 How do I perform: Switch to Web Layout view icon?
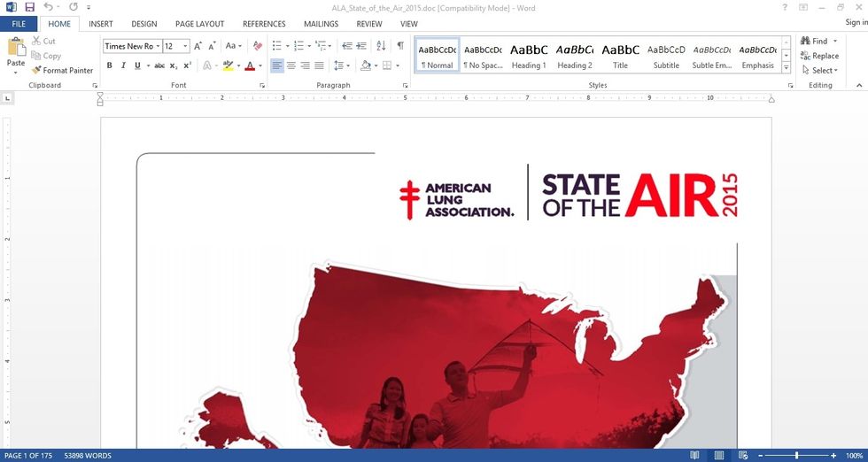click(743, 455)
